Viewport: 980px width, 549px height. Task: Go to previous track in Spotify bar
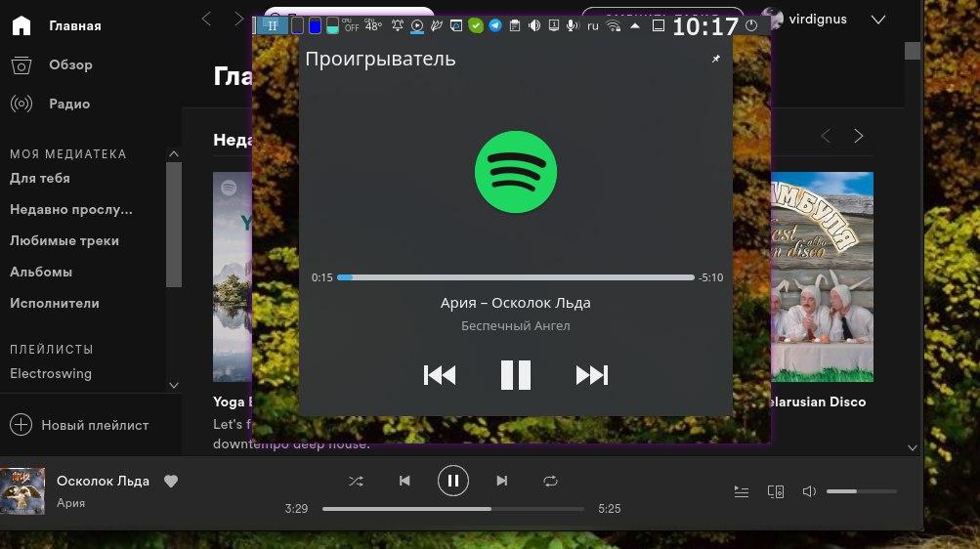tap(405, 481)
